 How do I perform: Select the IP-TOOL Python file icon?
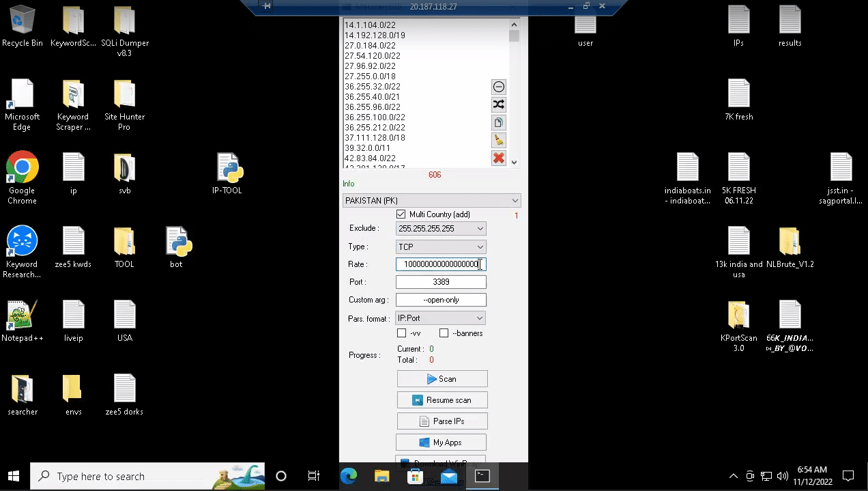tap(227, 169)
